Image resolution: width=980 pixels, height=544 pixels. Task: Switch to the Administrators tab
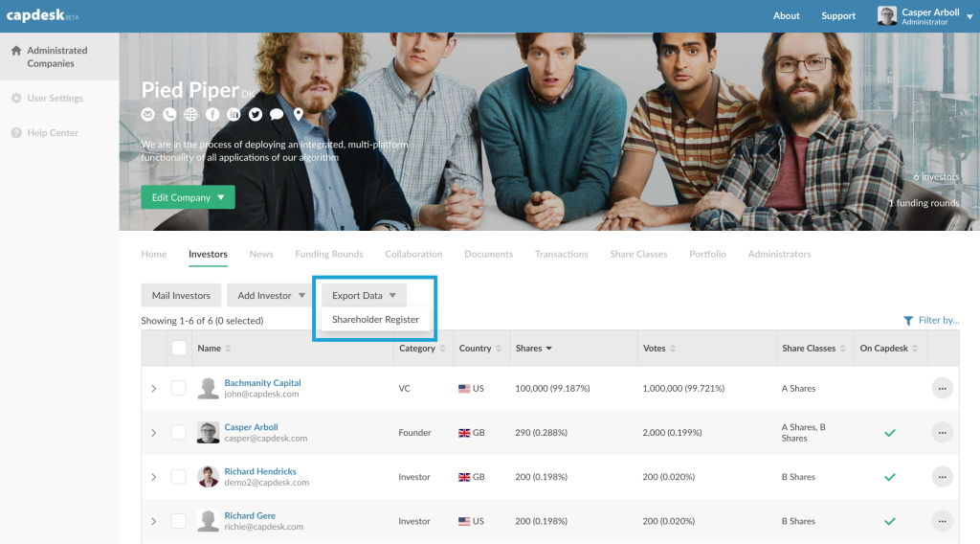[x=779, y=254]
